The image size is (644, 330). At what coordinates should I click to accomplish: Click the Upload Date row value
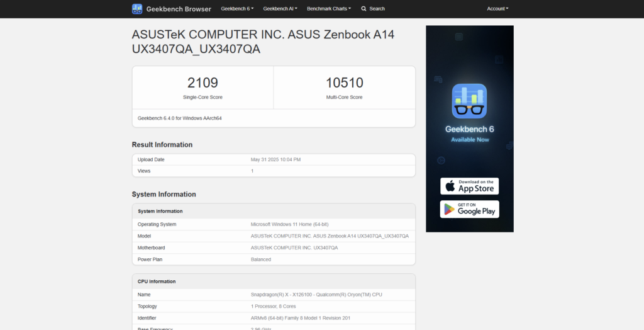pos(275,159)
